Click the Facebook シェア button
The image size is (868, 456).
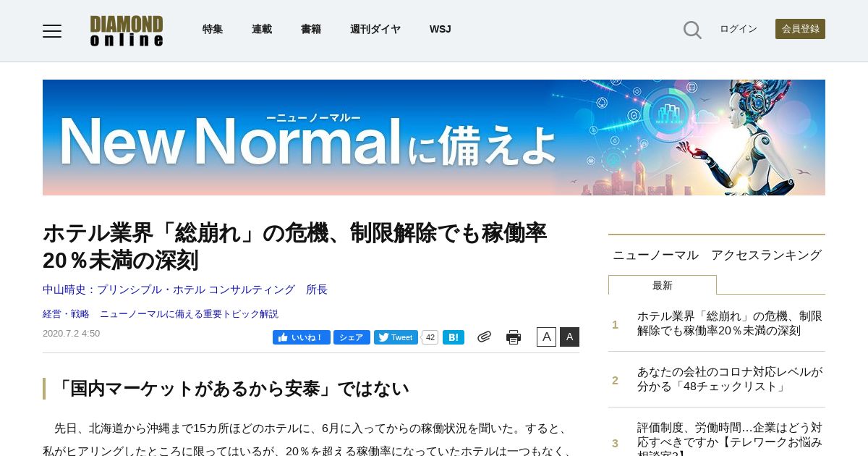pos(352,337)
